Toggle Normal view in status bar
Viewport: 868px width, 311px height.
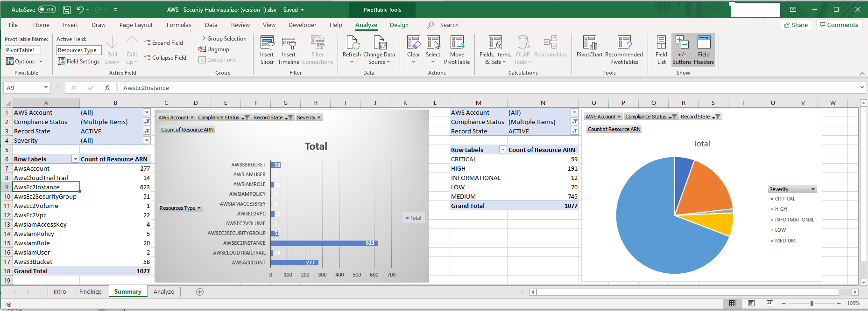point(732,303)
